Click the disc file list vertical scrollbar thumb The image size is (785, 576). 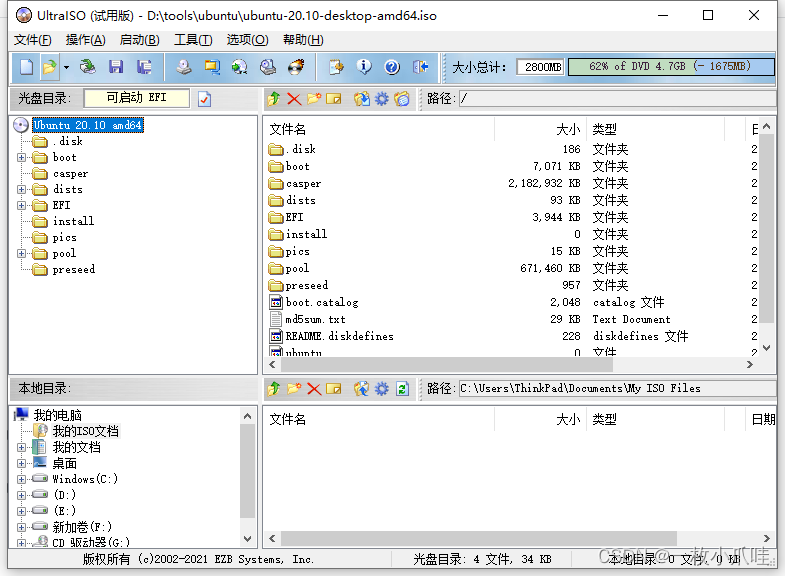tap(766, 229)
